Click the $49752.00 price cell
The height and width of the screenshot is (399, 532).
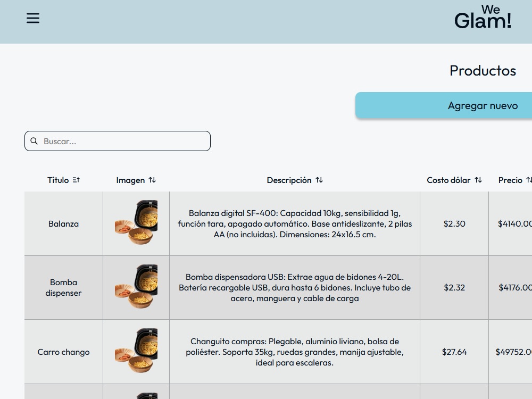coord(511,352)
